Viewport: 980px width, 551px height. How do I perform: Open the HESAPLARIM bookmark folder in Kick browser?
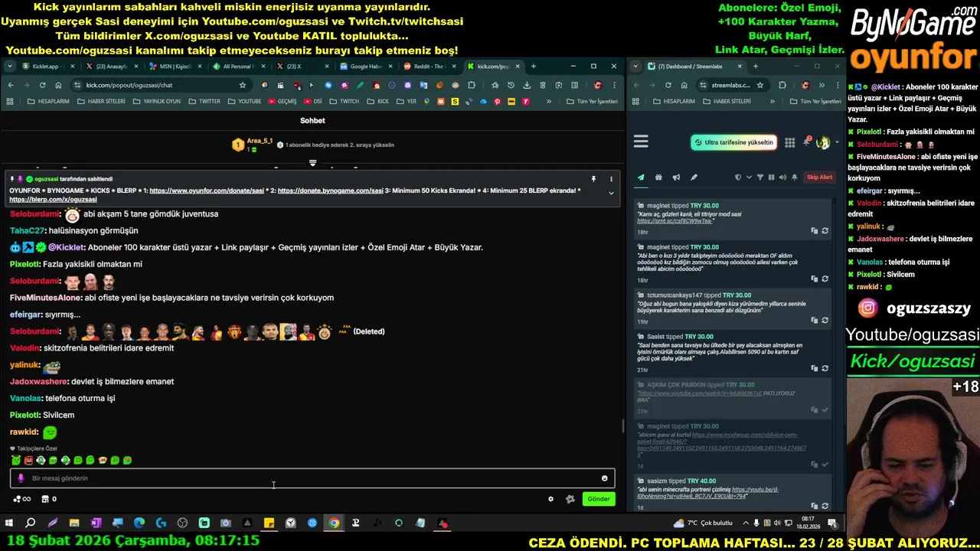48,101
